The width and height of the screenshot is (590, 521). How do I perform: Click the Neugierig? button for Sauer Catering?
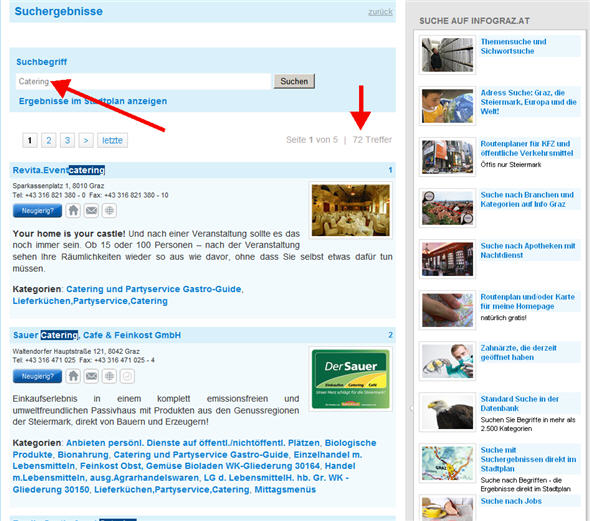37,376
